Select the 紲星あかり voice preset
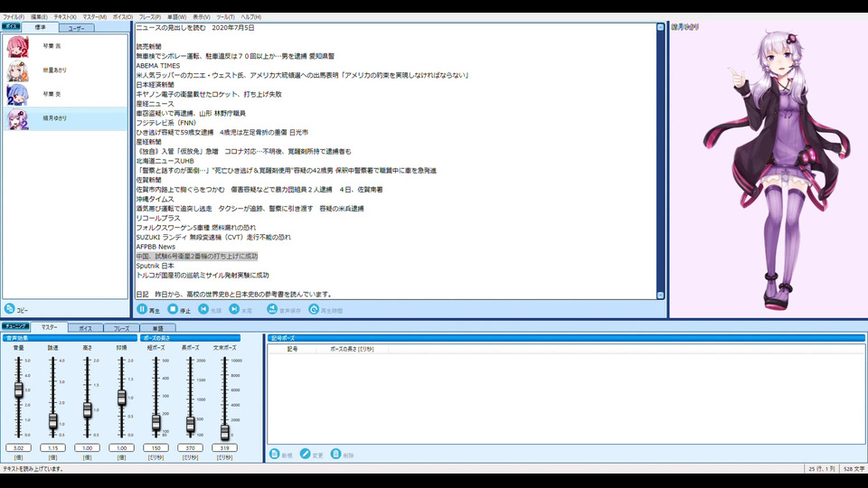Viewport: 868px width, 488px height. coord(65,70)
